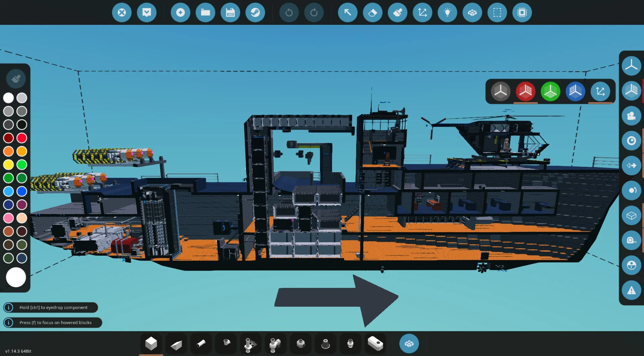This screenshot has width=644, height=356.
Task: Select the cube block in the bottom hotbar
Action: tap(151, 344)
